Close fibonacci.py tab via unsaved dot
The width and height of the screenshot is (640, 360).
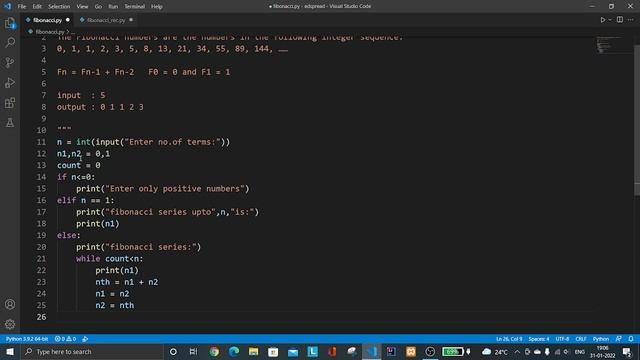(x=68, y=20)
